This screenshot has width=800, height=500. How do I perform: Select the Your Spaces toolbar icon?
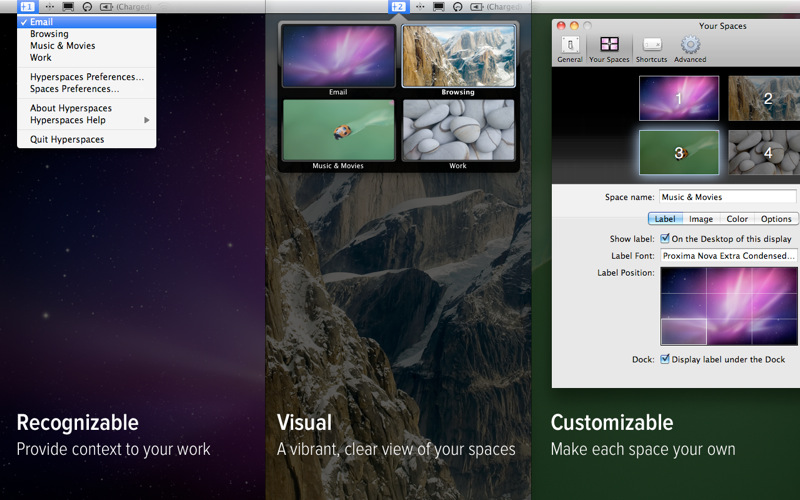(609, 49)
